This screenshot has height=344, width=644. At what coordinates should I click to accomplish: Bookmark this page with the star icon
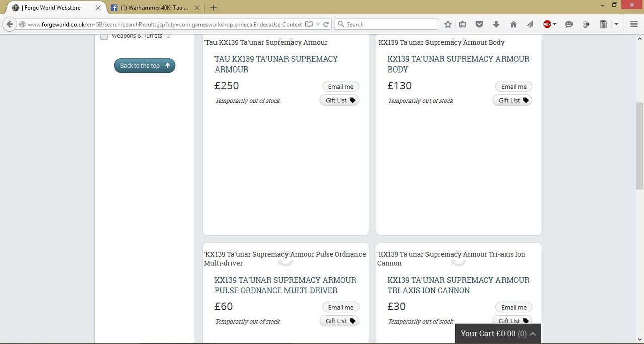448,24
